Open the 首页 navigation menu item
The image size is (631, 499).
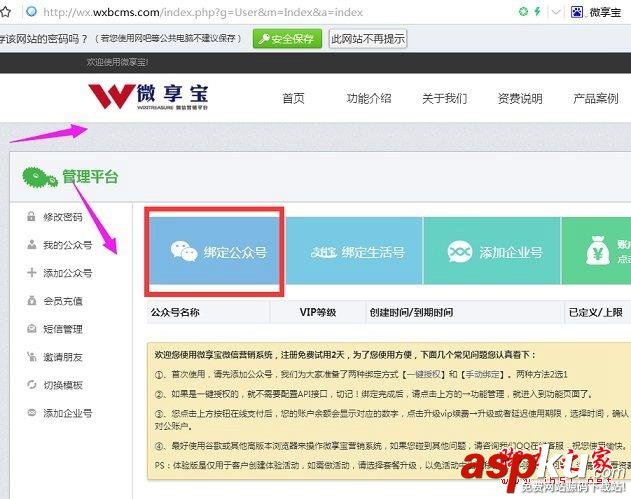[x=293, y=98]
